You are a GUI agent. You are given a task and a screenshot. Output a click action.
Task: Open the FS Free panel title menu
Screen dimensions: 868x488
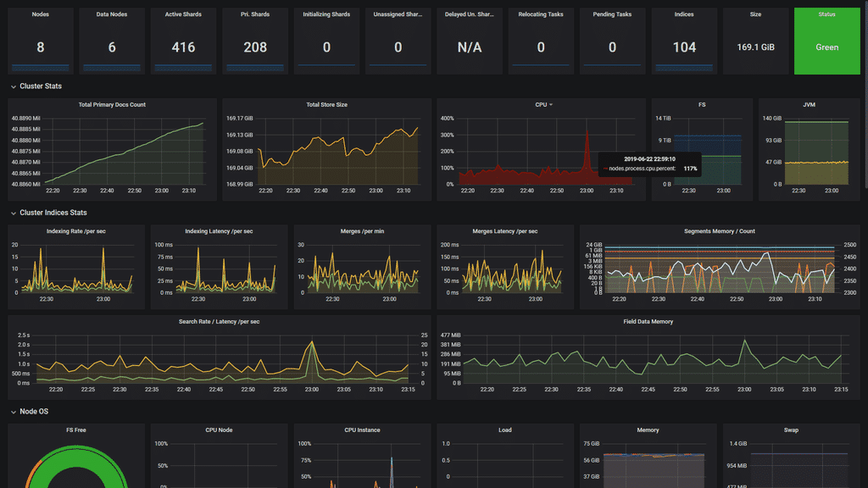(x=75, y=430)
